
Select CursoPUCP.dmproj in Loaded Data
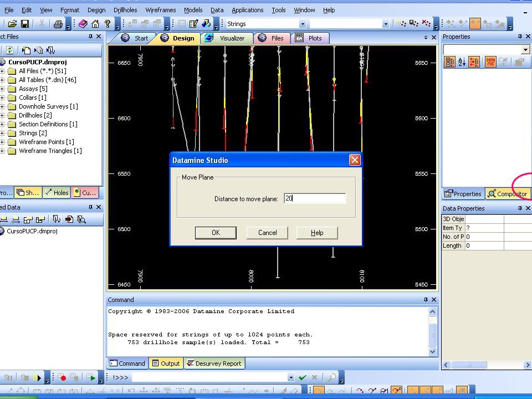32,231
